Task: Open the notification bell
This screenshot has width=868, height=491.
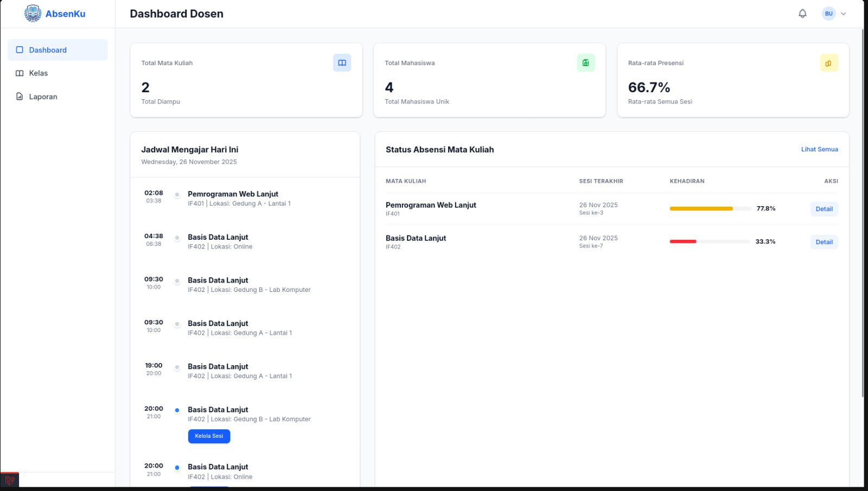Action: (x=802, y=14)
